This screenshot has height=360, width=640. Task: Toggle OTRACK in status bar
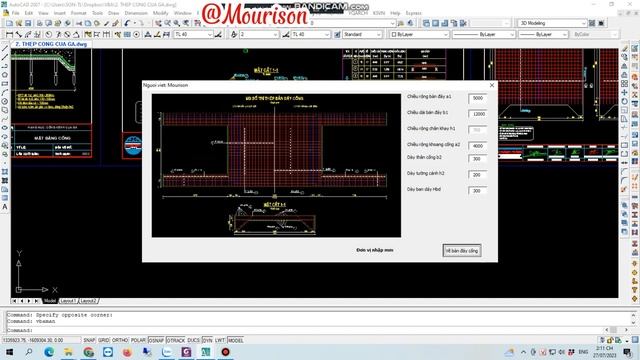click(176, 340)
